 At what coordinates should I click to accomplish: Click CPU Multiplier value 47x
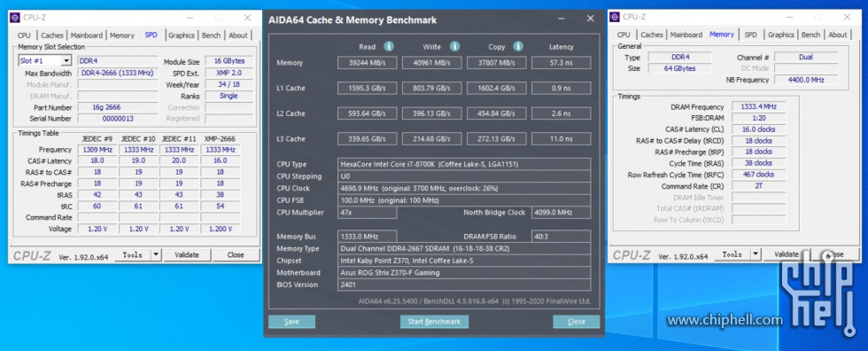pyautogui.click(x=367, y=213)
